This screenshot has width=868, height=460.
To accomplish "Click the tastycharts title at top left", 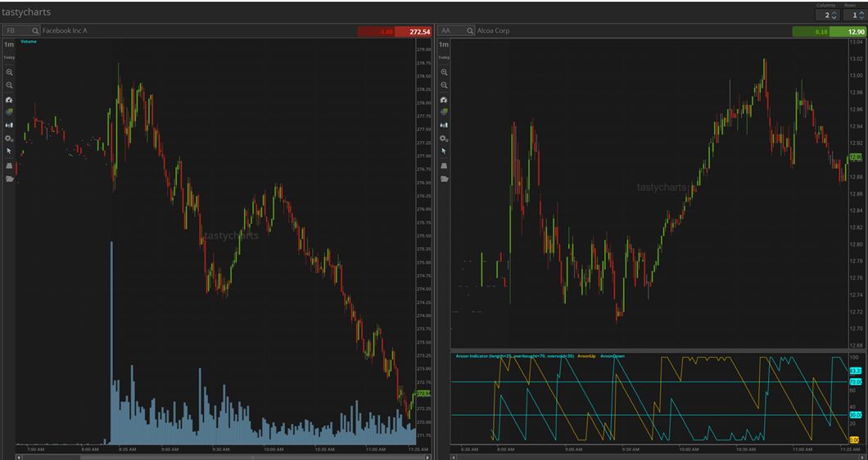I will pos(26,12).
